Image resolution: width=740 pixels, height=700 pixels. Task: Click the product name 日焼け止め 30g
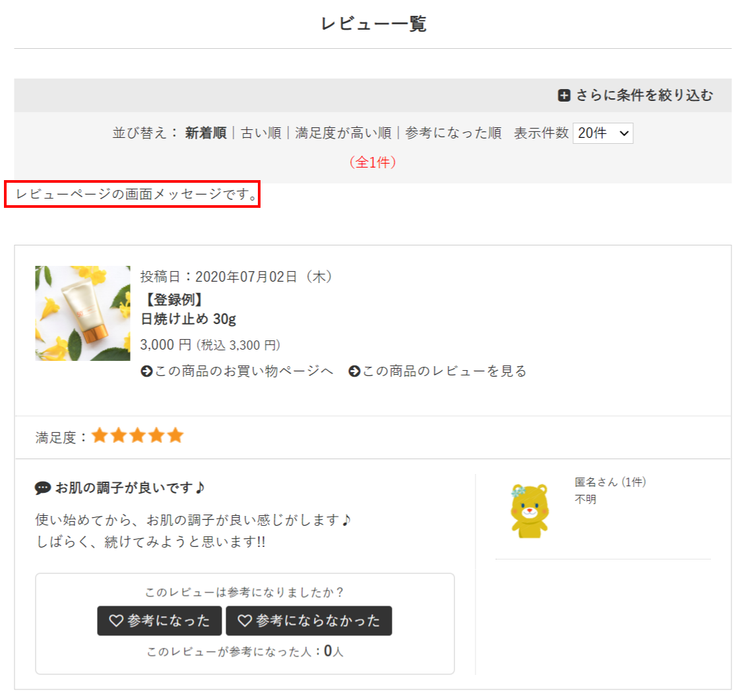[x=189, y=319]
